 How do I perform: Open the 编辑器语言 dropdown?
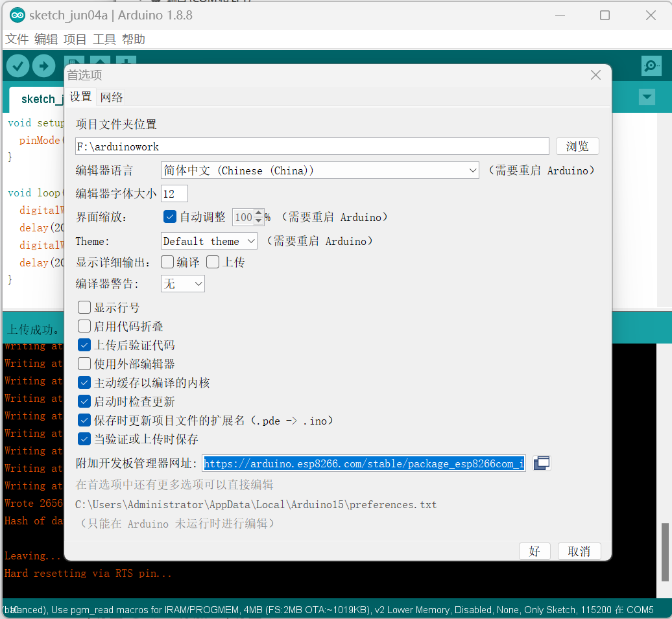(320, 170)
